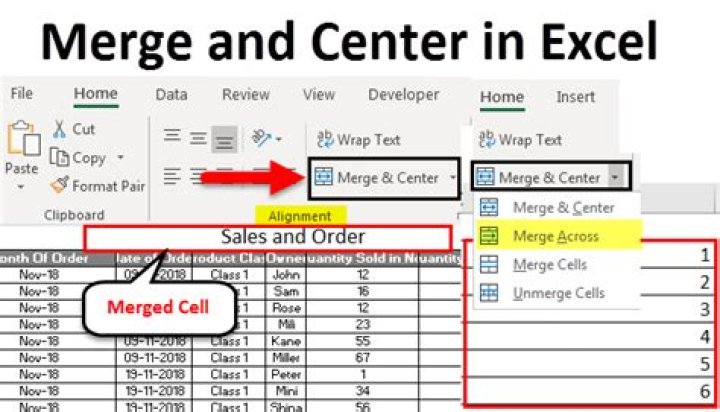Select the "Sam" owner cell
720x412 pixels.
tap(285, 291)
